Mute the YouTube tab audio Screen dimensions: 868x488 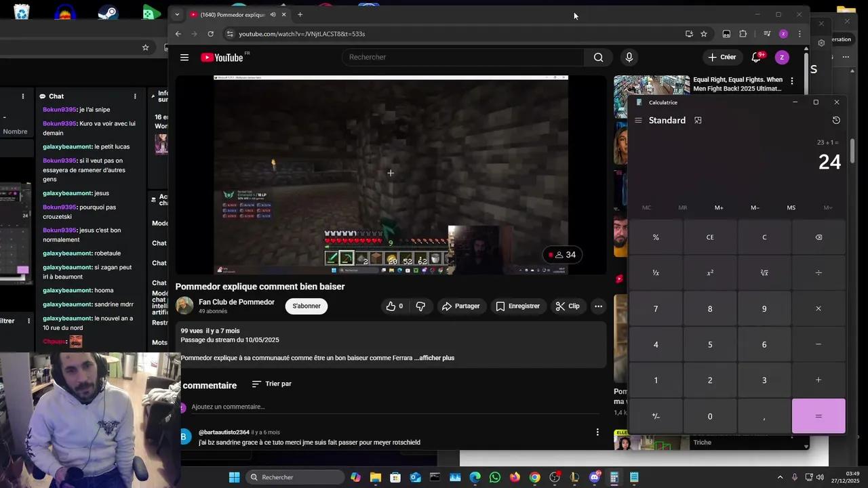pos(273,15)
